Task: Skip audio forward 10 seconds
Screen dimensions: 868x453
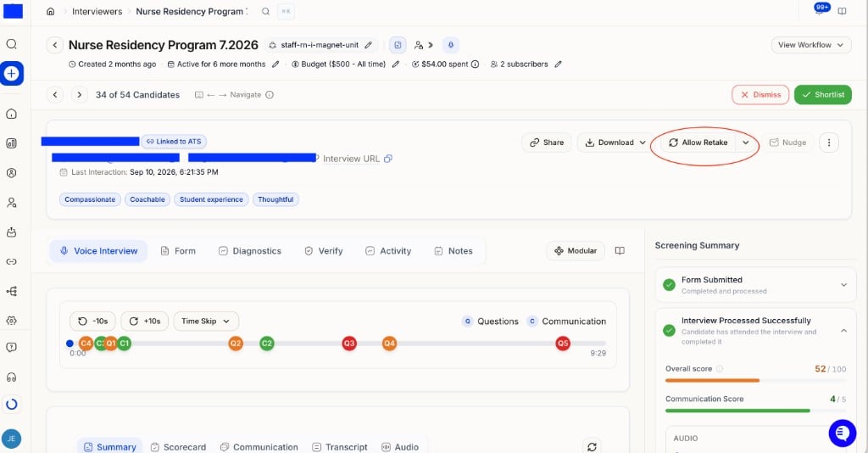Action: pyautogui.click(x=144, y=322)
